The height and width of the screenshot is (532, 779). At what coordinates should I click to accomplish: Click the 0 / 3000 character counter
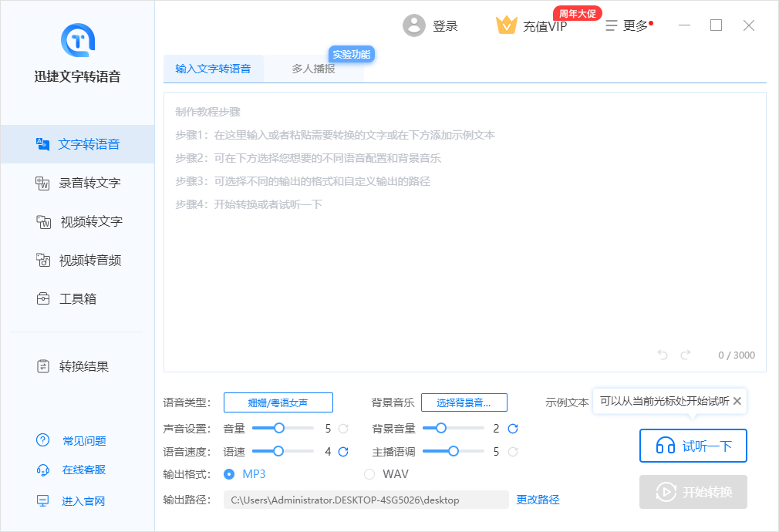coord(737,355)
